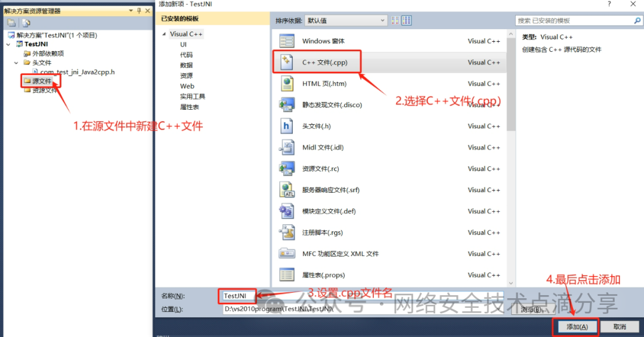644x337 pixels.
Task: Select the 头文件(.h) template icon
Action: (x=287, y=126)
